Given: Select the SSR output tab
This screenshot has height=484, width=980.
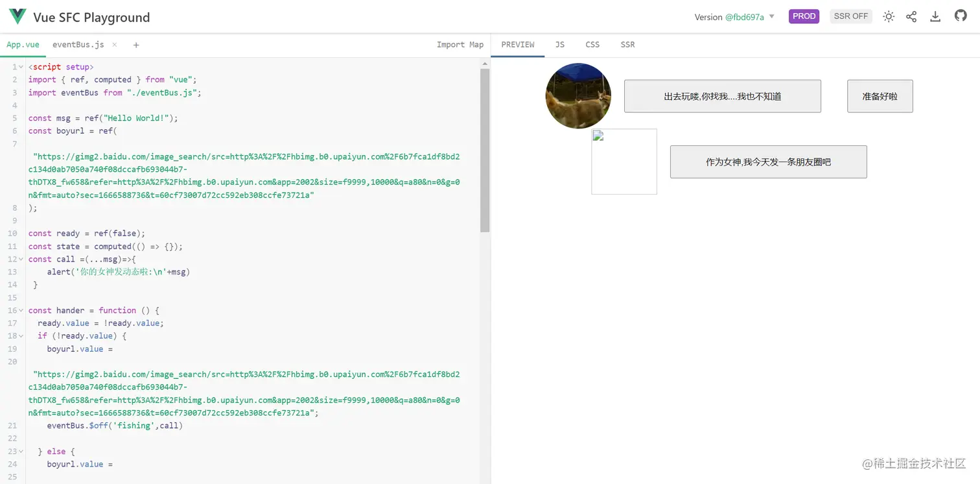Looking at the screenshot, I should coord(627,45).
